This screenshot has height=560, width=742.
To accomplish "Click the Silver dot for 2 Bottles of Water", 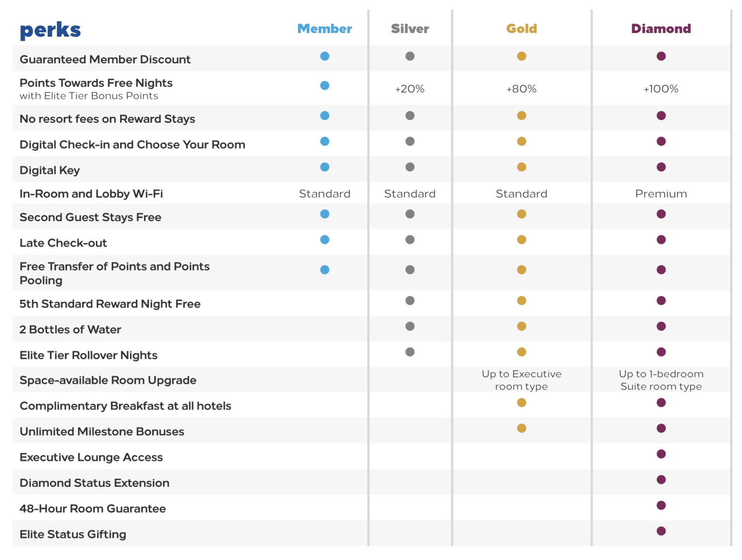I will click(x=410, y=326).
